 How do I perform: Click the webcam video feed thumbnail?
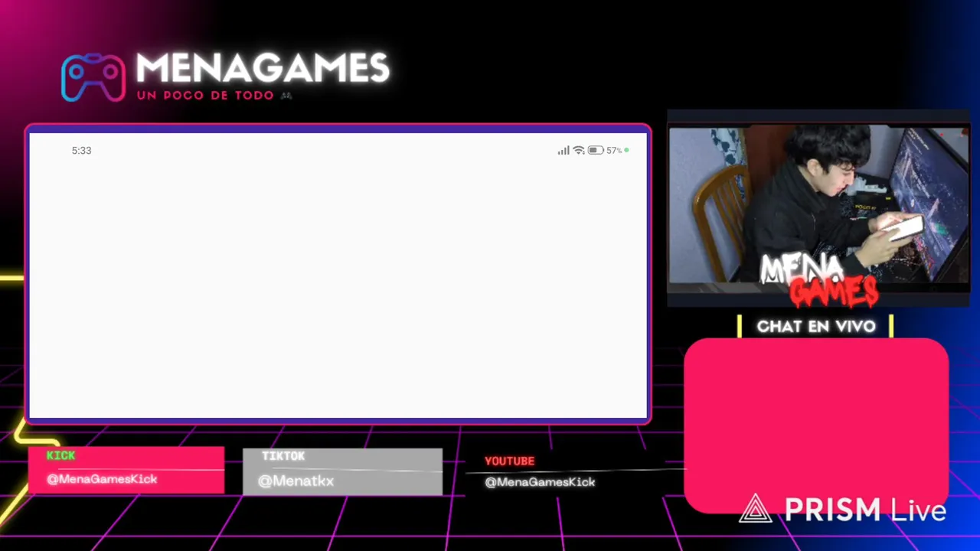(x=818, y=205)
